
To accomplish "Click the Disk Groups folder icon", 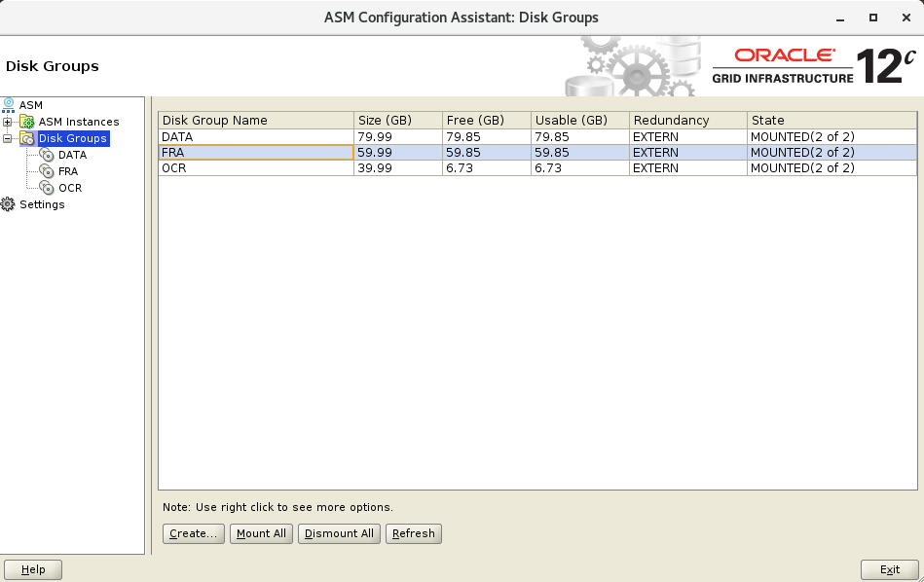I will click(27, 138).
